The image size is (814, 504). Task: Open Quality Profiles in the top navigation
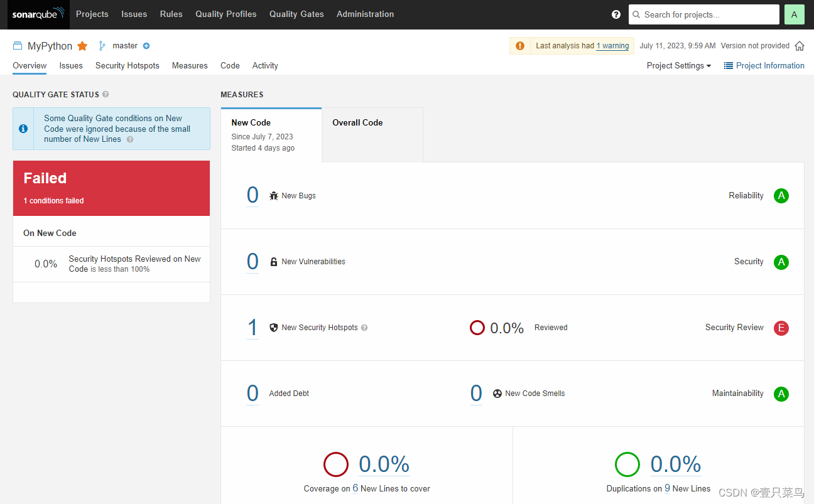tap(226, 14)
